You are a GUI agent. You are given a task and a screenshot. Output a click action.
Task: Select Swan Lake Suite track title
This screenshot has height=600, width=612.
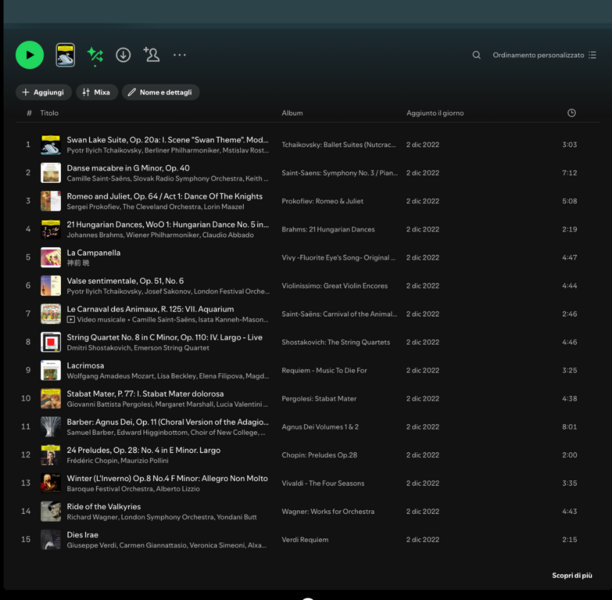tap(167, 140)
